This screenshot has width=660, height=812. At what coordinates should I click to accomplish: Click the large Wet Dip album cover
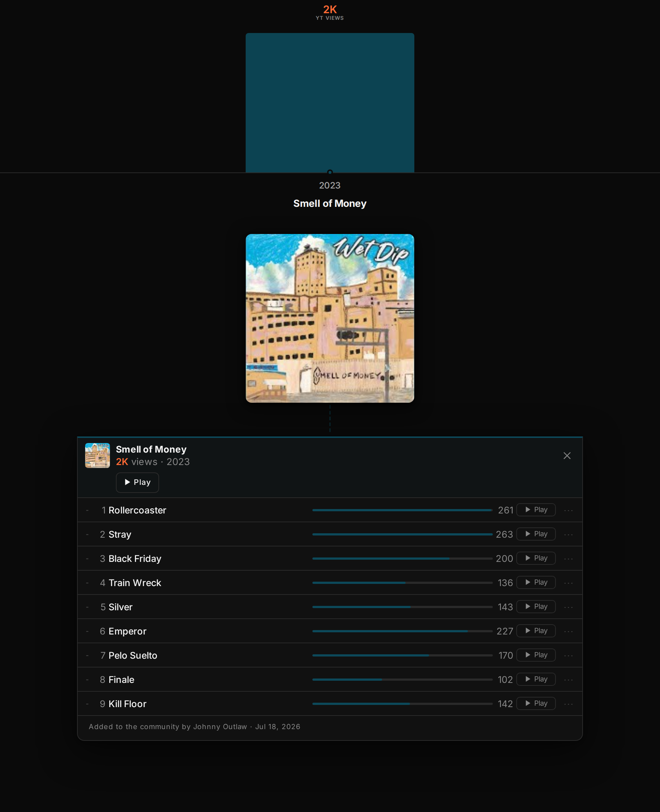[x=330, y=318]
